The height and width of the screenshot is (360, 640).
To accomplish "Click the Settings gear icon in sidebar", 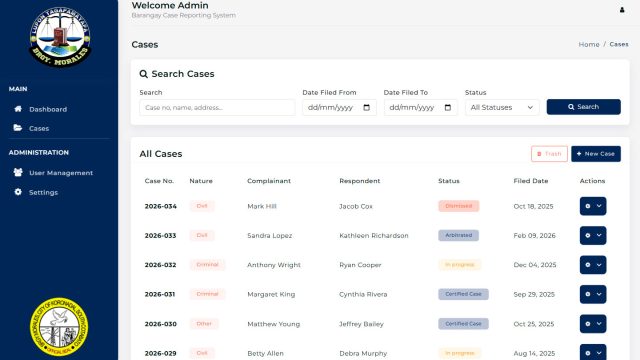I will [18, 191].
